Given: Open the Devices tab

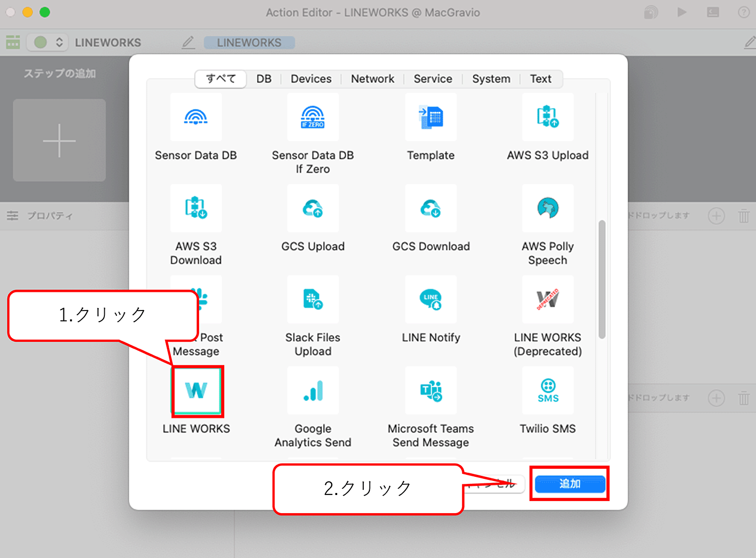Looking at the screenshot, I should (311, 79).
